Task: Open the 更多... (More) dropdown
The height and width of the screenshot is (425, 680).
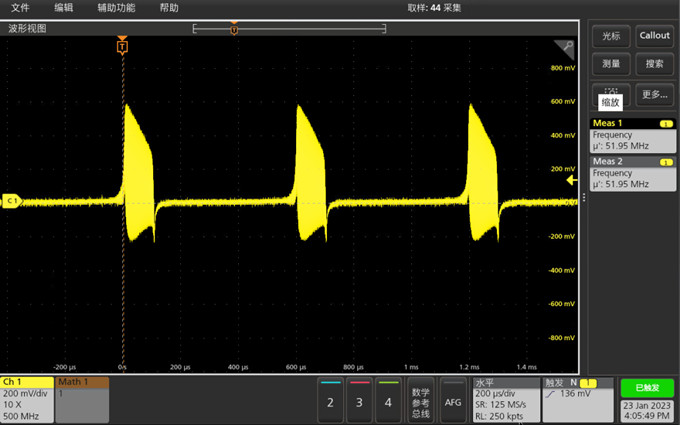Action: click(654, 94)
